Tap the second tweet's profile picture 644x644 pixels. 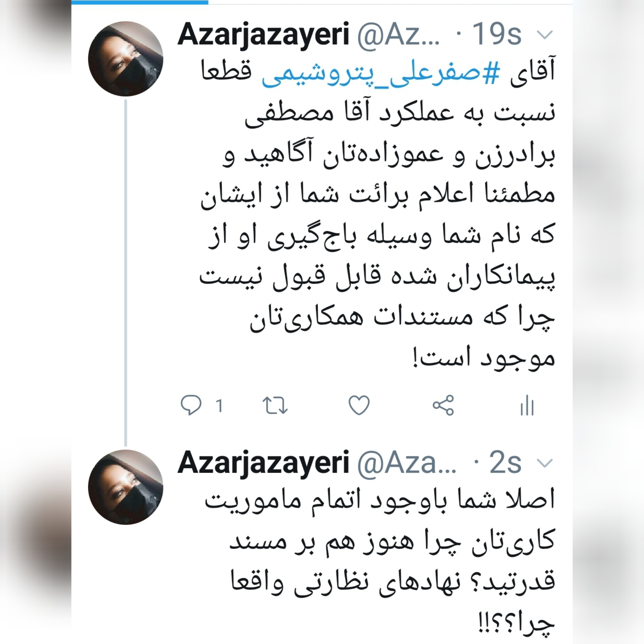126,487
